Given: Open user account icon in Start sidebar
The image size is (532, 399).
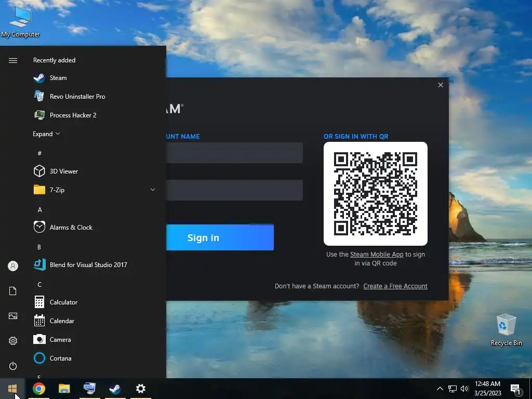Looking at the screenshot, I should coord(13,266).
